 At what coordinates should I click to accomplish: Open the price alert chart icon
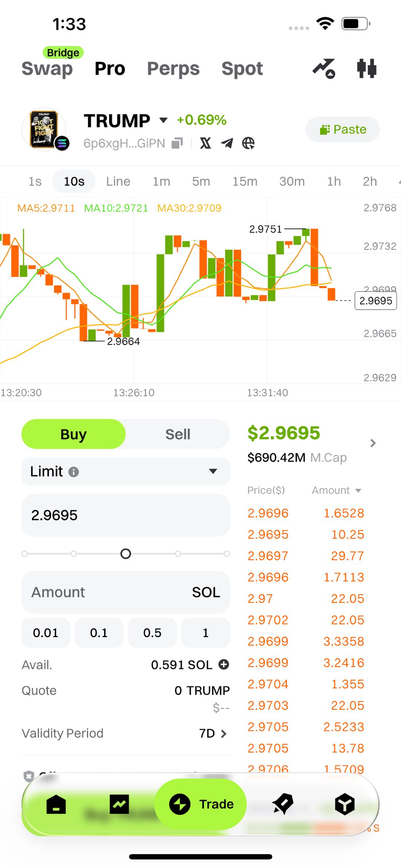(324, 69)
